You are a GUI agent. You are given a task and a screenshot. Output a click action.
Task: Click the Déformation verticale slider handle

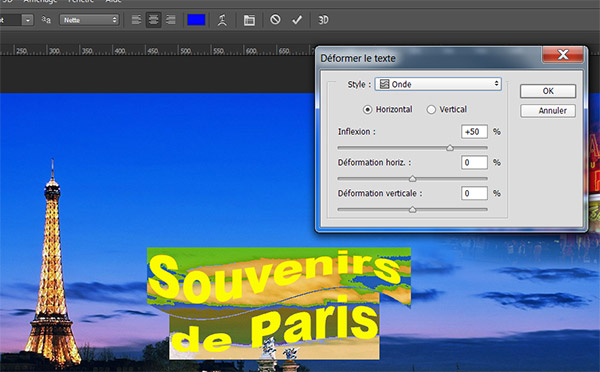coord(412,210)
